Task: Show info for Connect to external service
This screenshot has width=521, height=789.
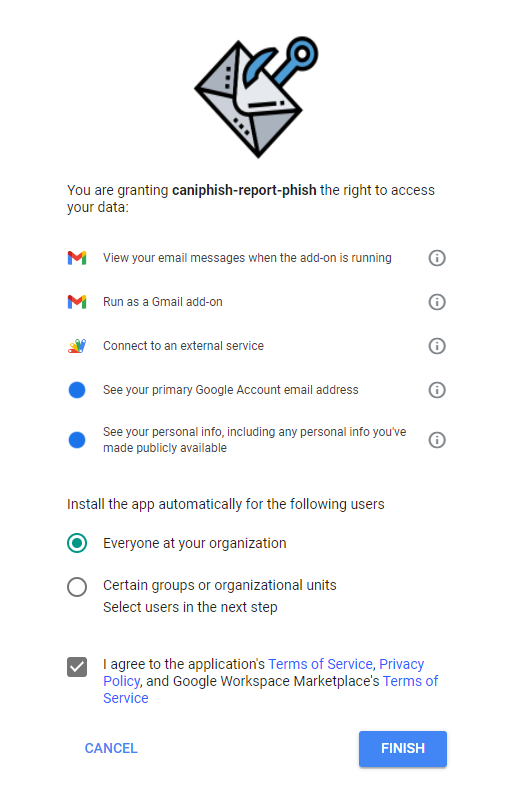Action: point(437,346)
